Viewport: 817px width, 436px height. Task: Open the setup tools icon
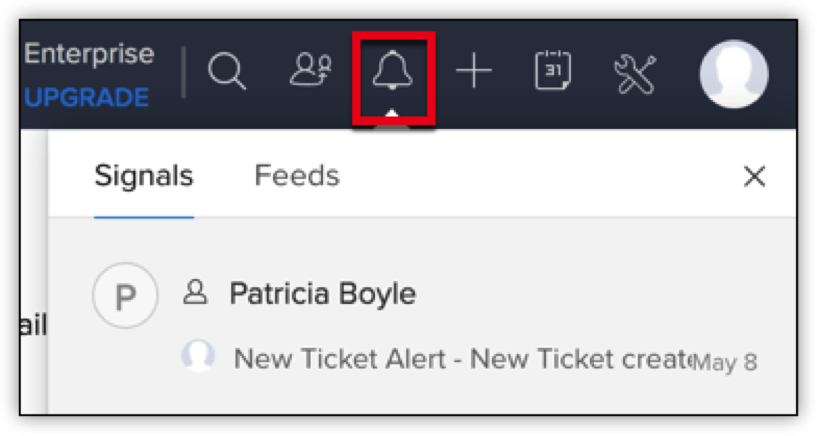click(634, 73)
